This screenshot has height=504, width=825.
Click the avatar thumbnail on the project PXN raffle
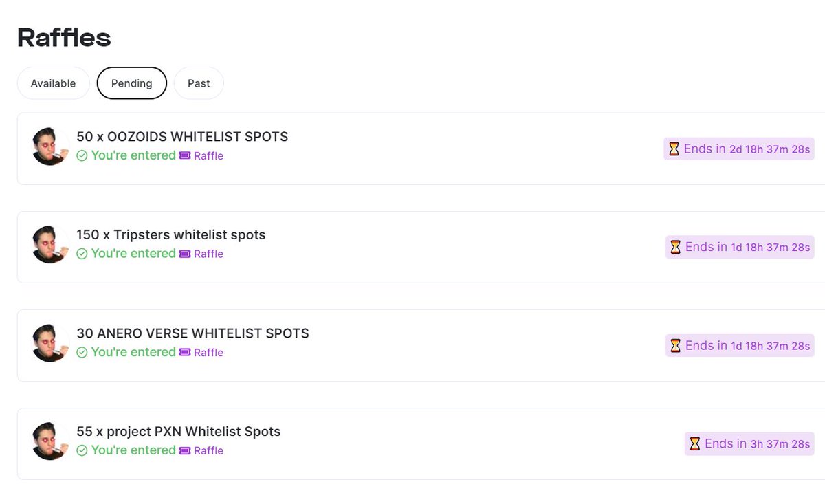(51, 441)
